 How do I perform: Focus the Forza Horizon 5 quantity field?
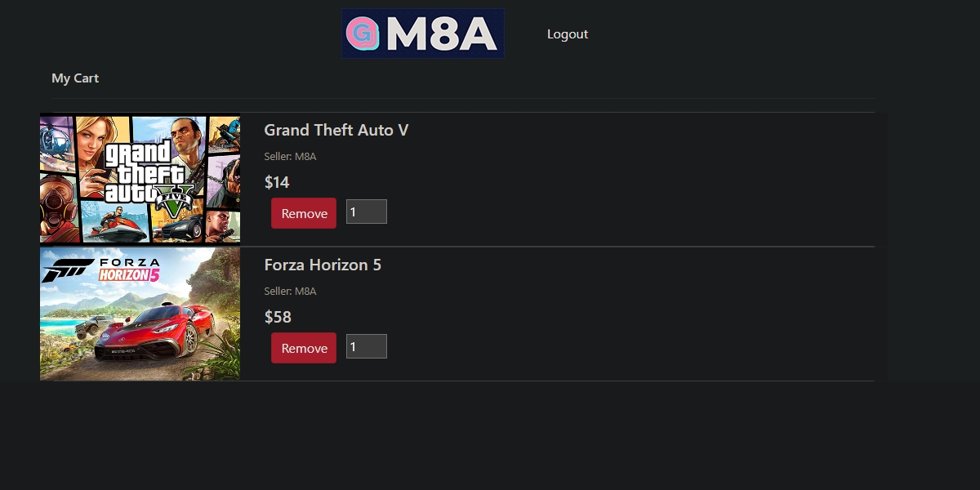[x=366, y=347]
